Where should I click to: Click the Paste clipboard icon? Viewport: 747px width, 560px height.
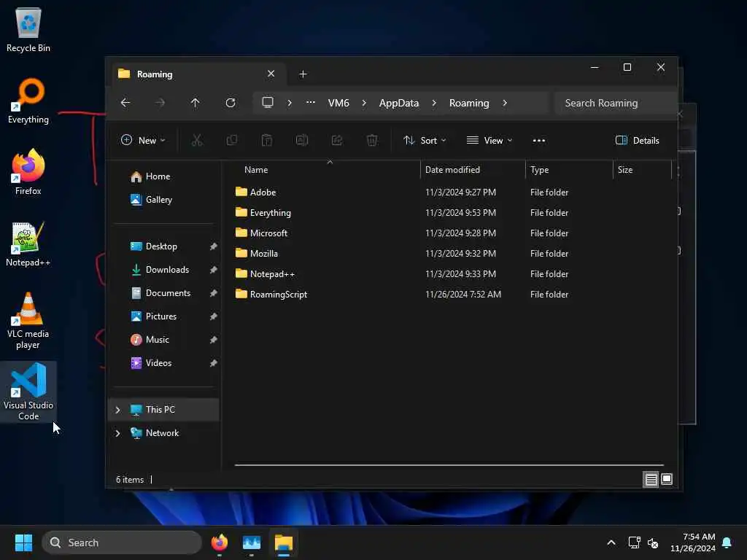tap(267, 140)
